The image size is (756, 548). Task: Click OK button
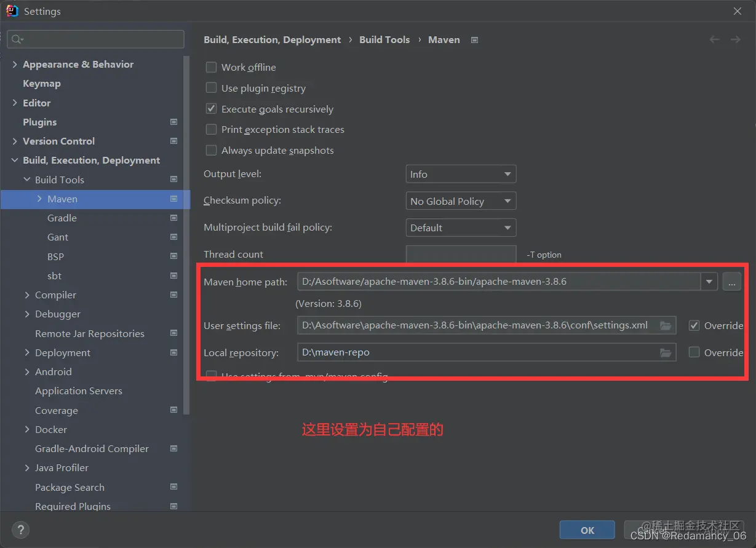click(x=587, y=530)
